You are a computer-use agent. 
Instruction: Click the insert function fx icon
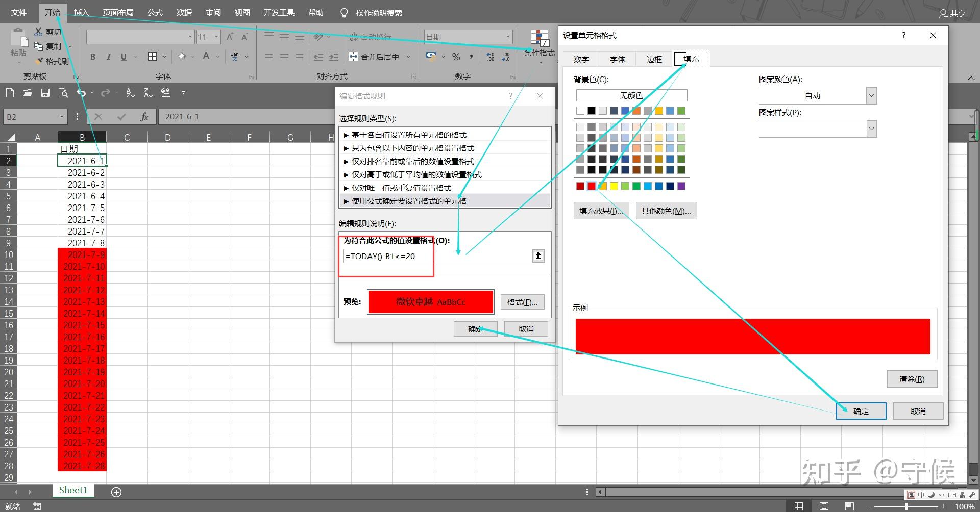[144, 117]
